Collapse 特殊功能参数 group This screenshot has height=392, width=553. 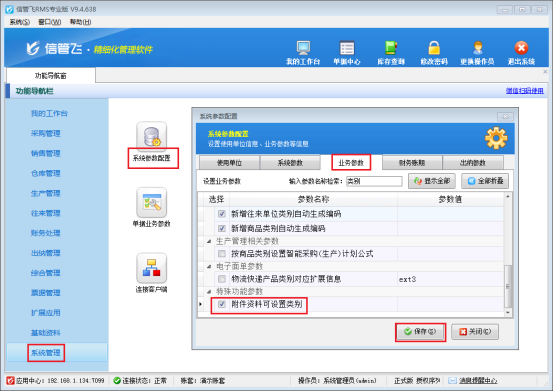click(x=209, y=292)
